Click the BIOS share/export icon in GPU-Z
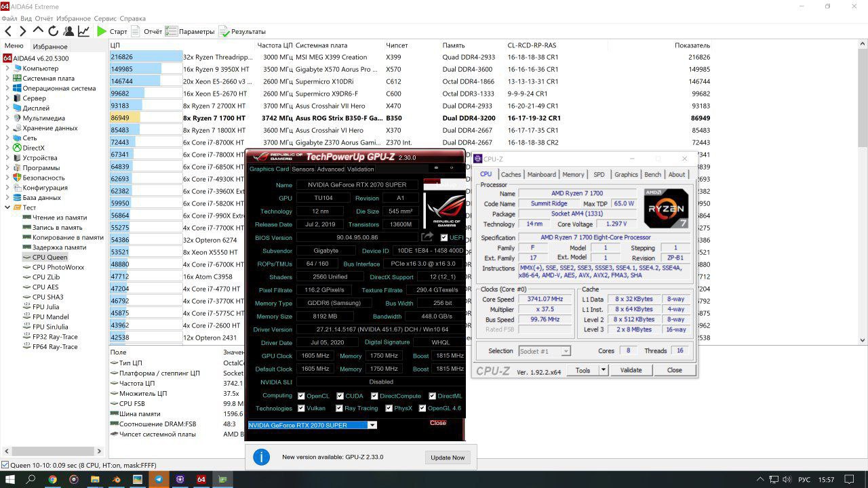Viewport: 868px width, 488px height. click(427, 237)
